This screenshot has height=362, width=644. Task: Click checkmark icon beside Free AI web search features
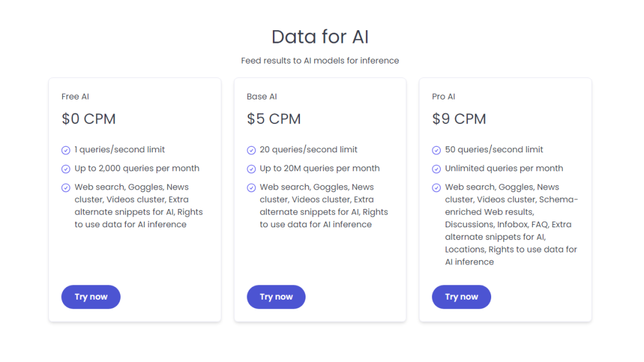point(65,188)
